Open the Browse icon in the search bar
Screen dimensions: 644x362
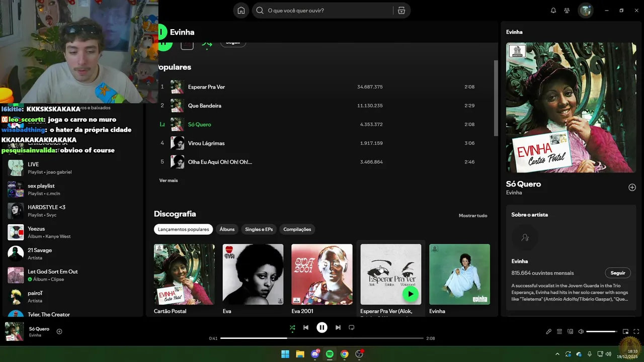(x=401, y=11)
